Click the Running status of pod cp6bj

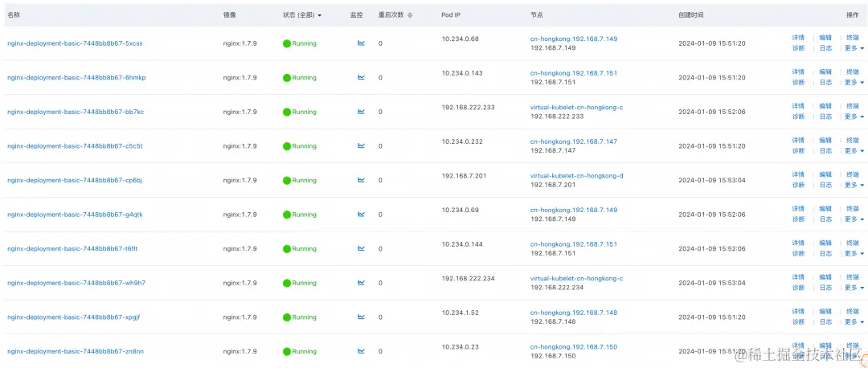point(300,181)
